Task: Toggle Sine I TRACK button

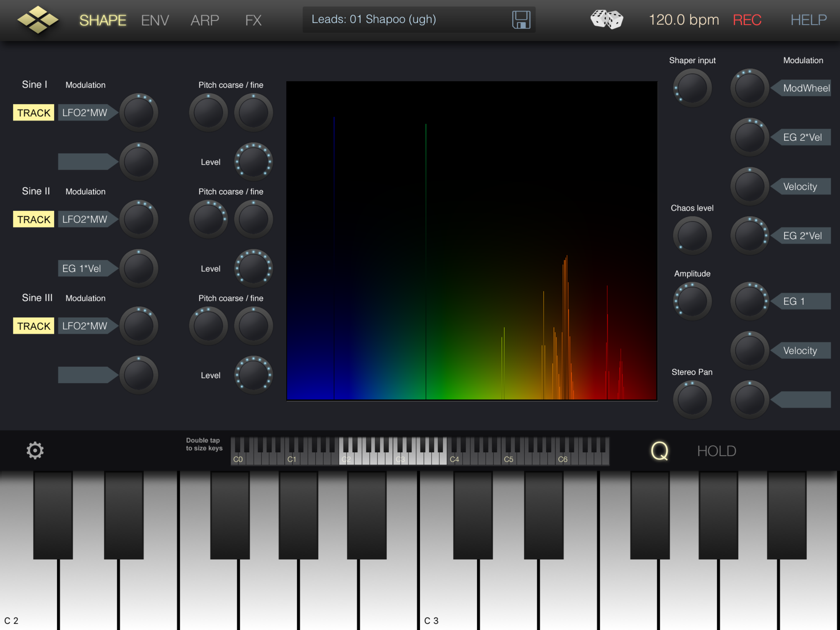Action: coord(34,113)
